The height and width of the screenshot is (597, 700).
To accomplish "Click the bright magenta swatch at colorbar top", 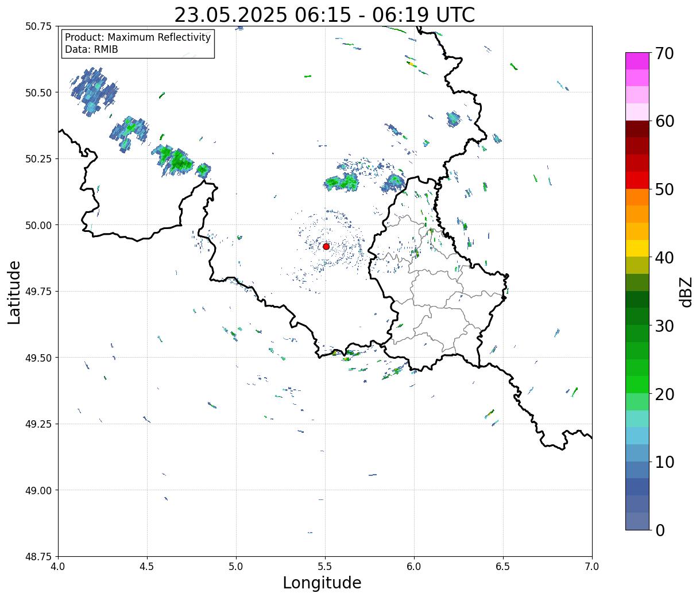I will click(637, 61).
